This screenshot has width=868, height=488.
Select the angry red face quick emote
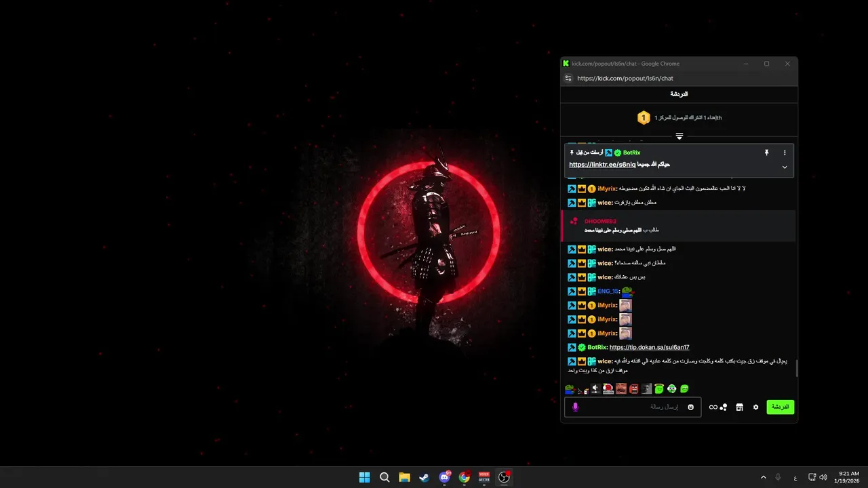pyautogui.click(x=633, y=389)
